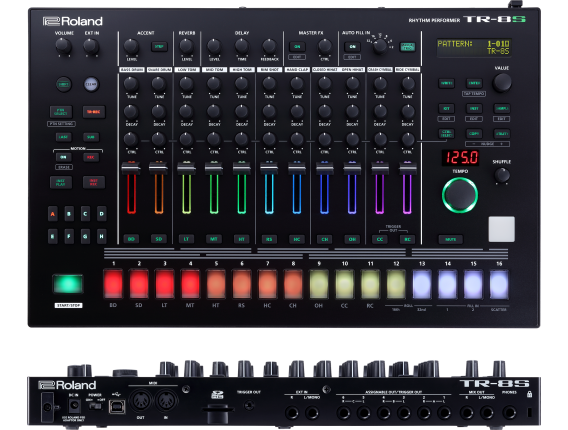568x430 pixels.
Task: Select the PTN SELECT button
Action: (61, 112)
